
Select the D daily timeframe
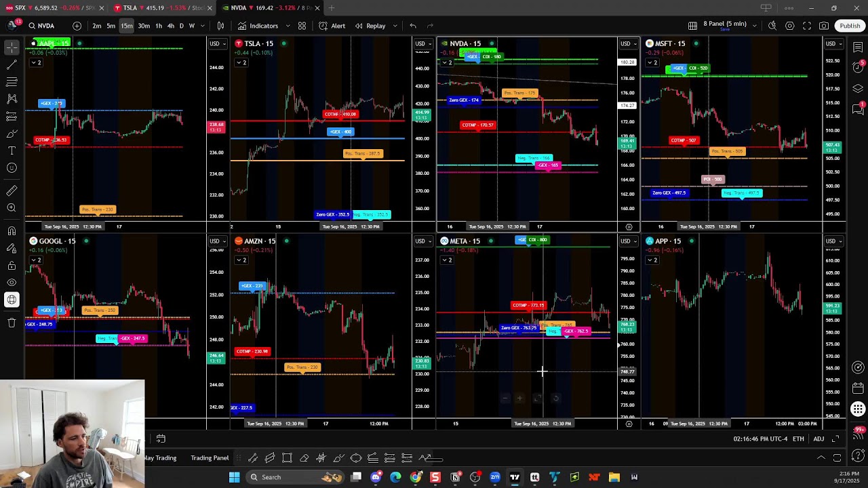[x=181, y=26]
